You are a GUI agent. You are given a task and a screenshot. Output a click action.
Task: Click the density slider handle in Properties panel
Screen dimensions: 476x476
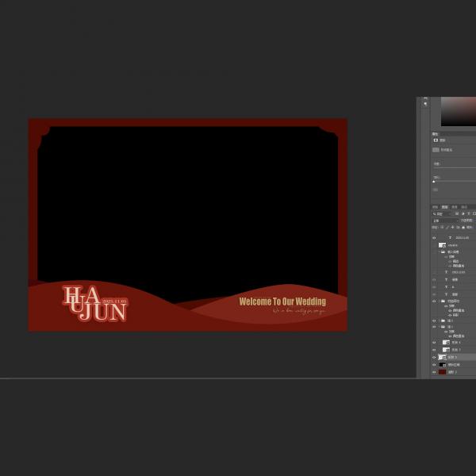(x=433, y=182)
